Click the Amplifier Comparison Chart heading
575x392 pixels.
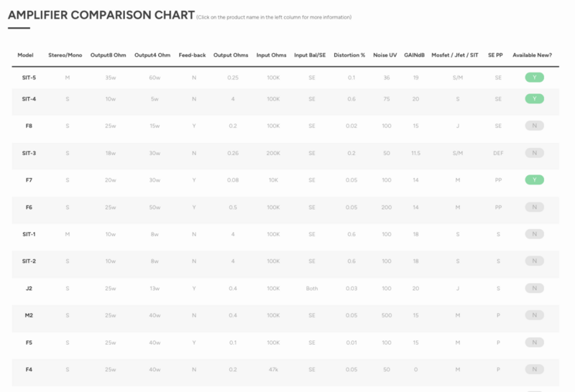tap(101, 15)
